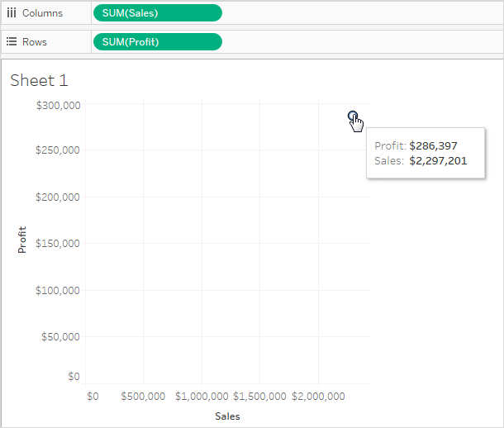The height and width of the screenshot is (428, 504).
Task: Click the $150,000 Profit axis label
Action: (x=58, y=244)
